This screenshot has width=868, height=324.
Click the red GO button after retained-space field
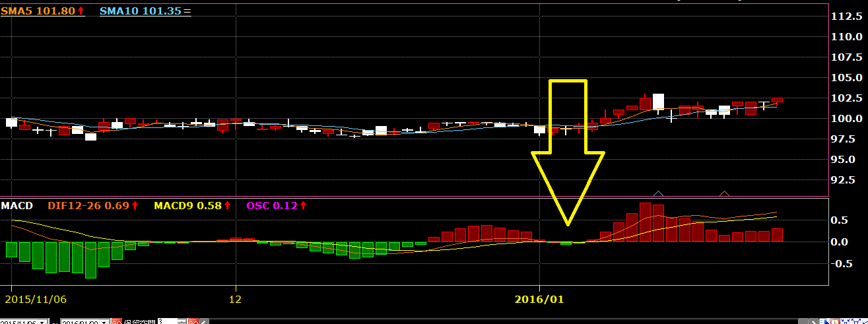pos(193,321)
